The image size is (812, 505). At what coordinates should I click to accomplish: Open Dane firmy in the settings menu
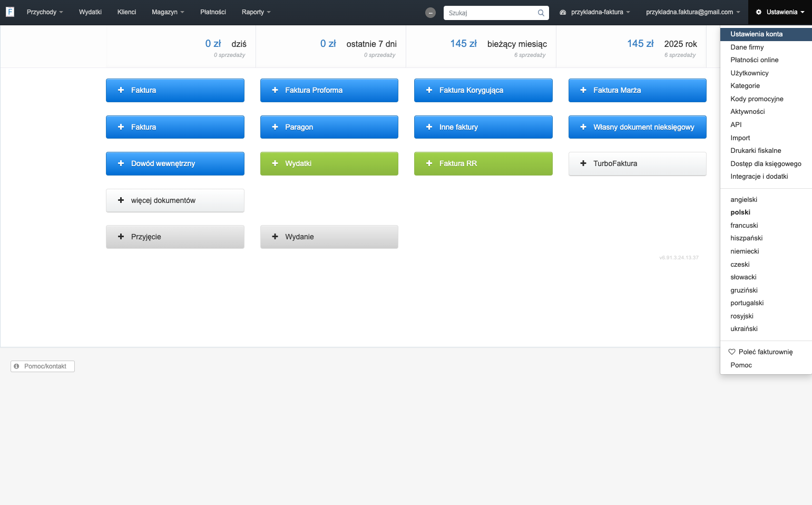tap(766, 47)
